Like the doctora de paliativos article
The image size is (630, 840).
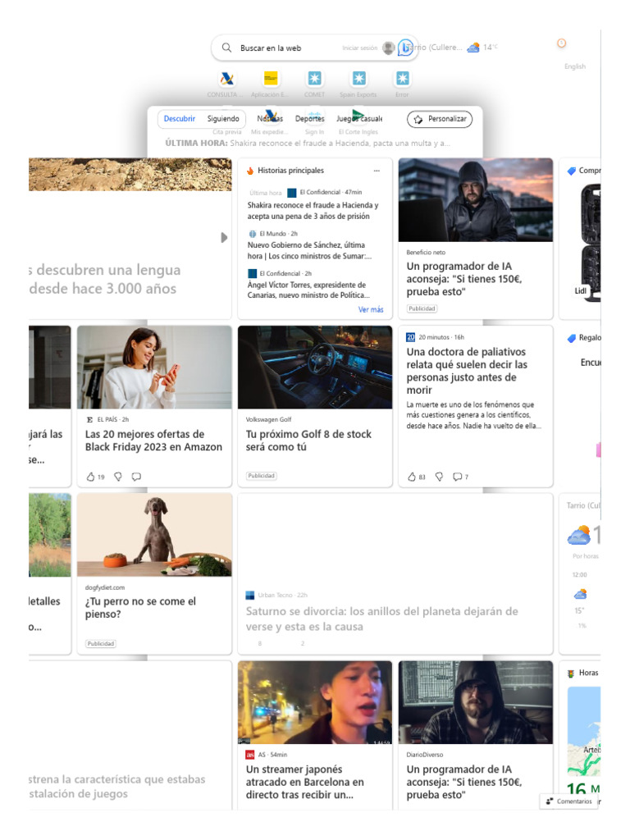coord(412,477)
